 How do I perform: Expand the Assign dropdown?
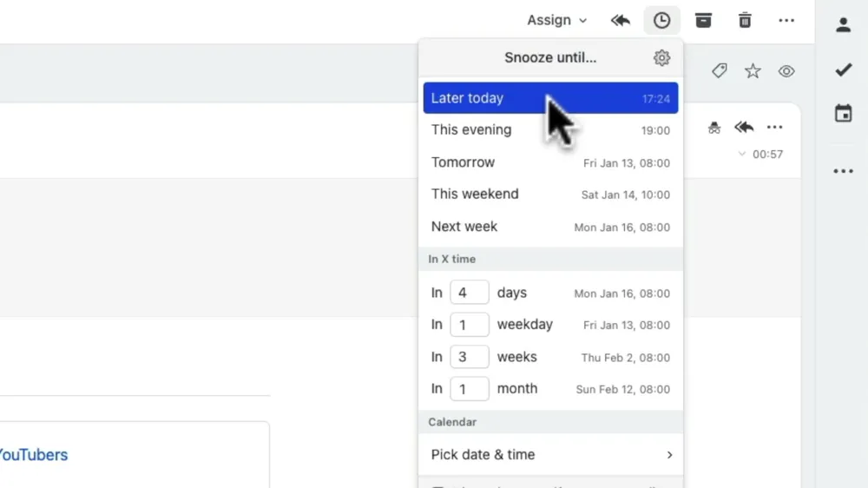click(x=557, y=20)
